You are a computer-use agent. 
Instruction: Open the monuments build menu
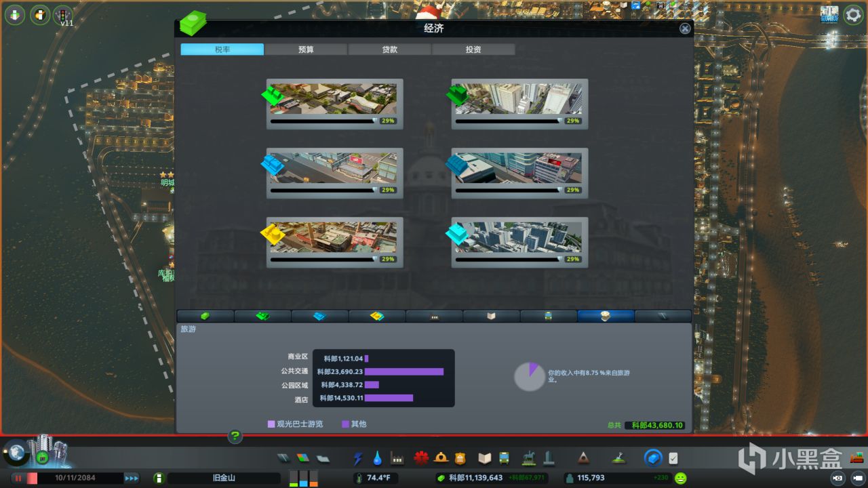583,459
